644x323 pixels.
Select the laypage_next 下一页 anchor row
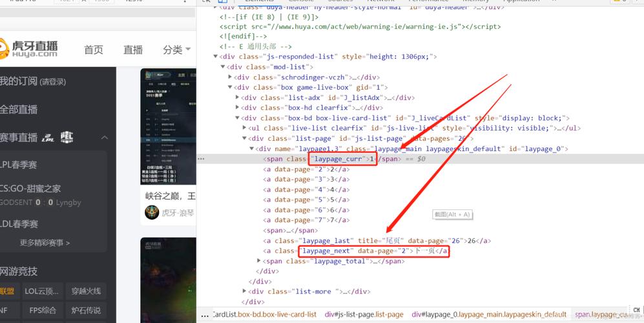pyautogui.click(x=357, y=251)
